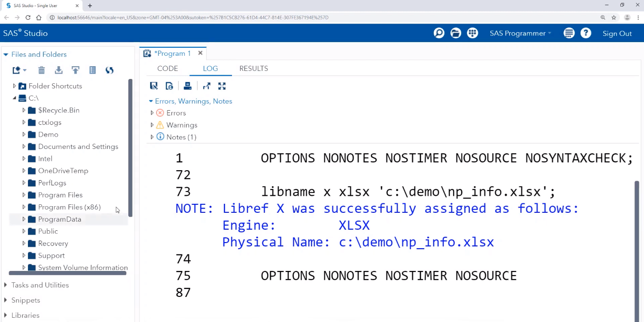Image resolution: width=644 pixels, height=322 pixels.
Task: Switch to the LOG tab
Action: [x=210, y=69]
